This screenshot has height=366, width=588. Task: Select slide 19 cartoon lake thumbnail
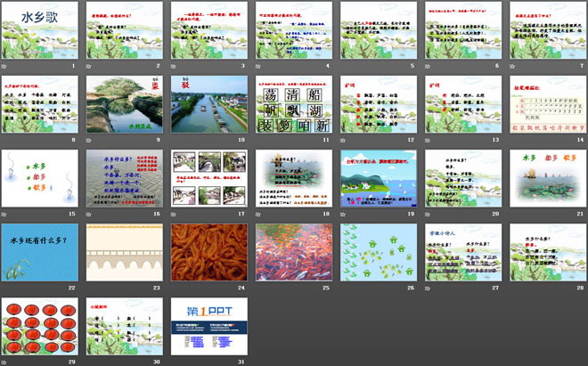[x=379, y=178]
